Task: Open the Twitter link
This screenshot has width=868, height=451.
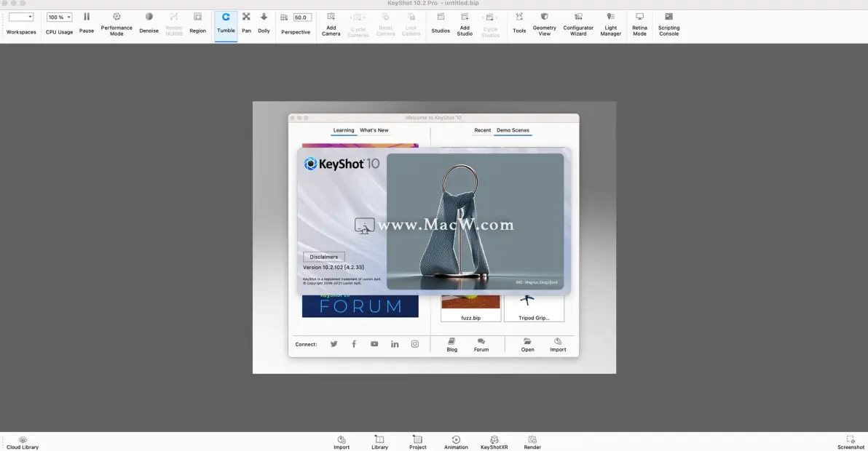Action: click(x=334, y=344)
